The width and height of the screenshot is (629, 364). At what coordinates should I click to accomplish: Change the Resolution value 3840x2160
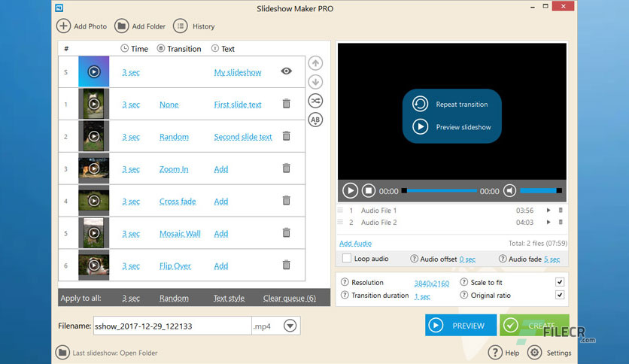(432, 284)
